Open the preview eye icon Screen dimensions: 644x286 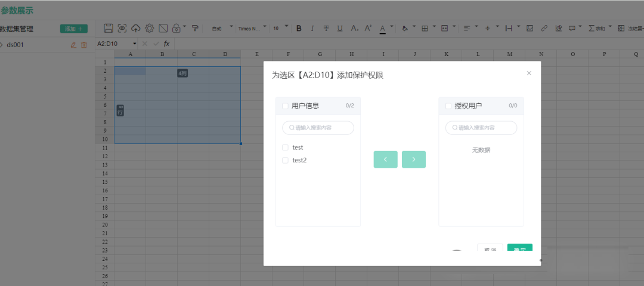coord(122,28)
